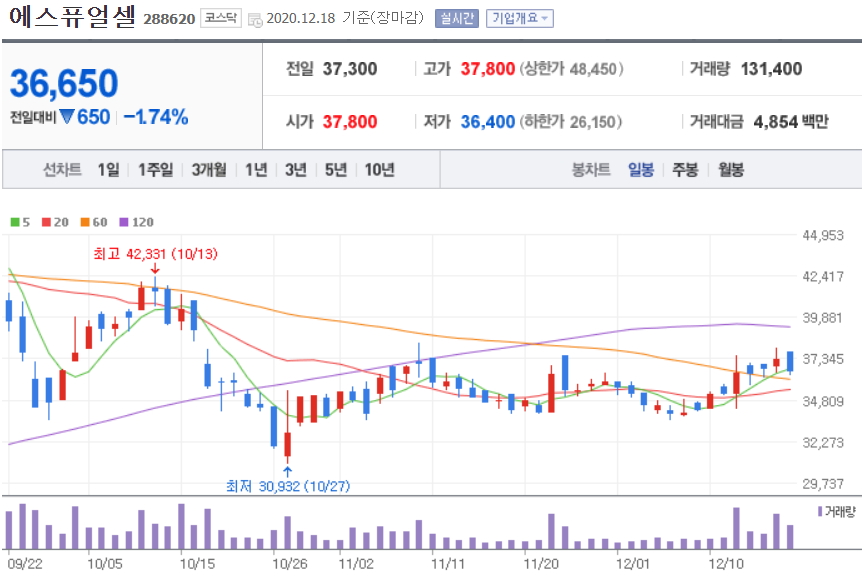Click the 코스닥 market badge
Image resolution: width=862 pixels, height=575 pixels.
(220, 18)
